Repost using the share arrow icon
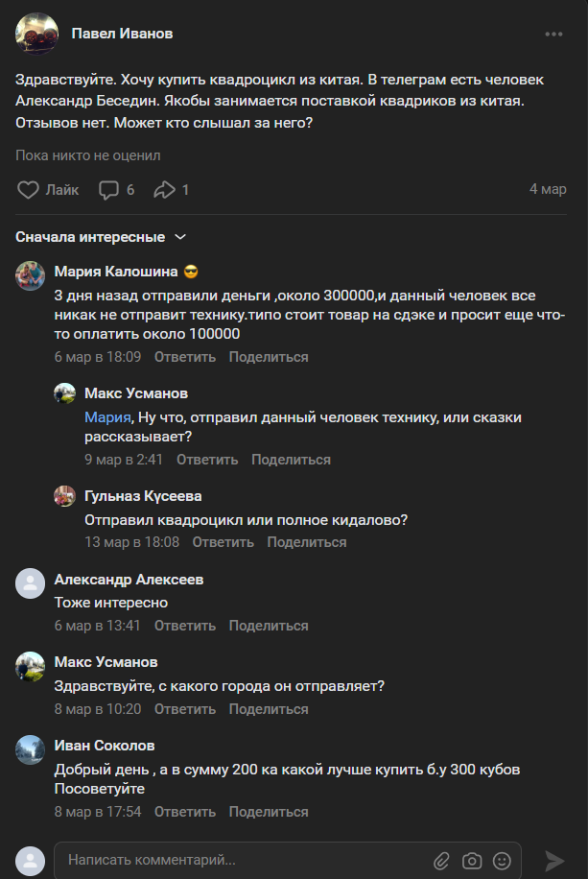The width and height of the screenshot is (588, 879). click(165, 189)
